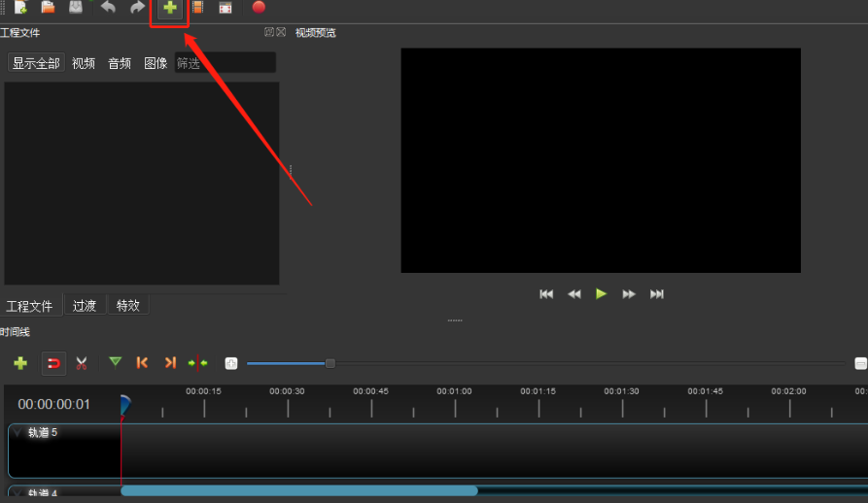Focus the 筛选 filter text field
868x503 pixels.
(226, 63)
